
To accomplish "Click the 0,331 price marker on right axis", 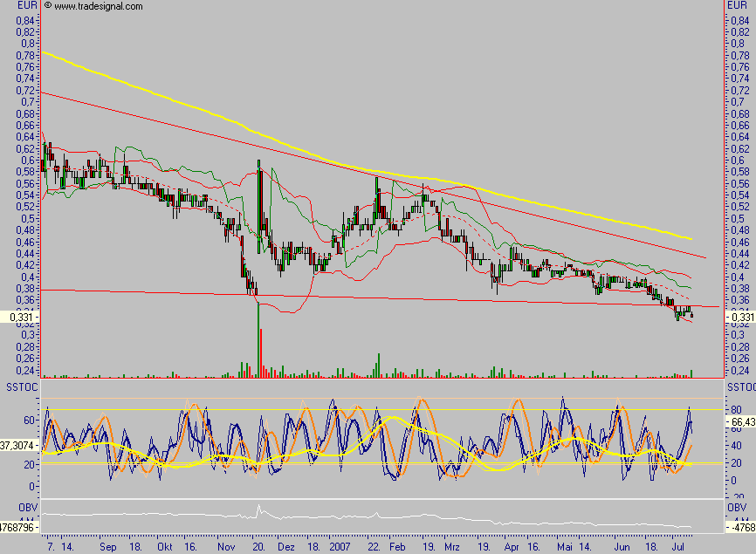I will [739, 318].
